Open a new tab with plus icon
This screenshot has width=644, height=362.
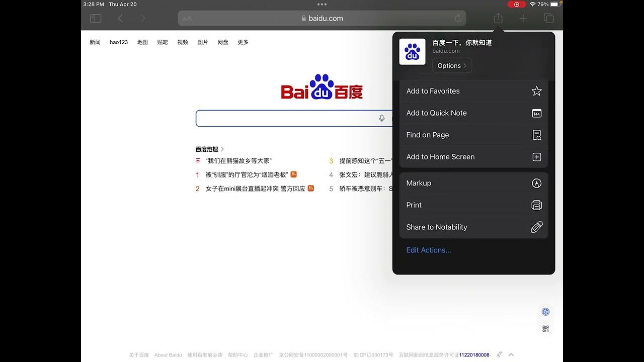pyautogui.click(x=523, y=19)
